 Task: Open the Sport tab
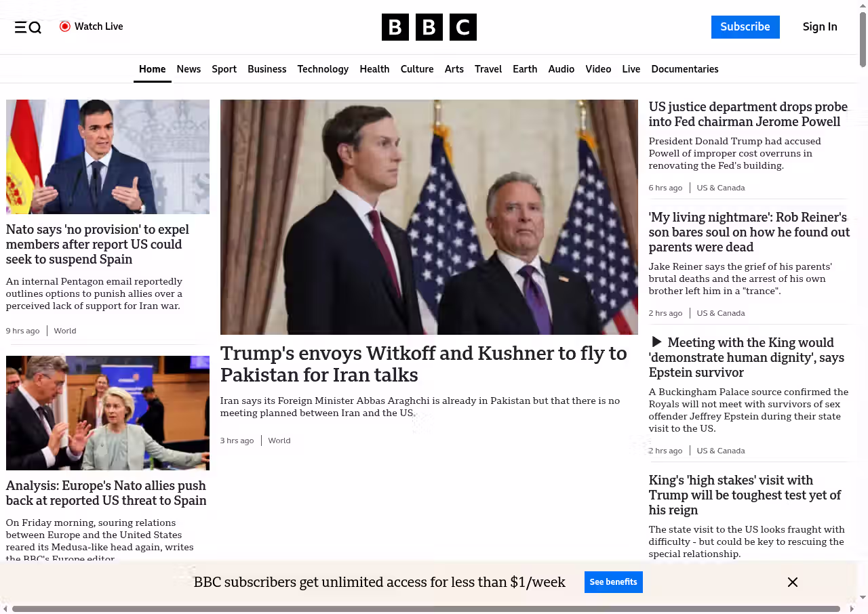(224, 69)
